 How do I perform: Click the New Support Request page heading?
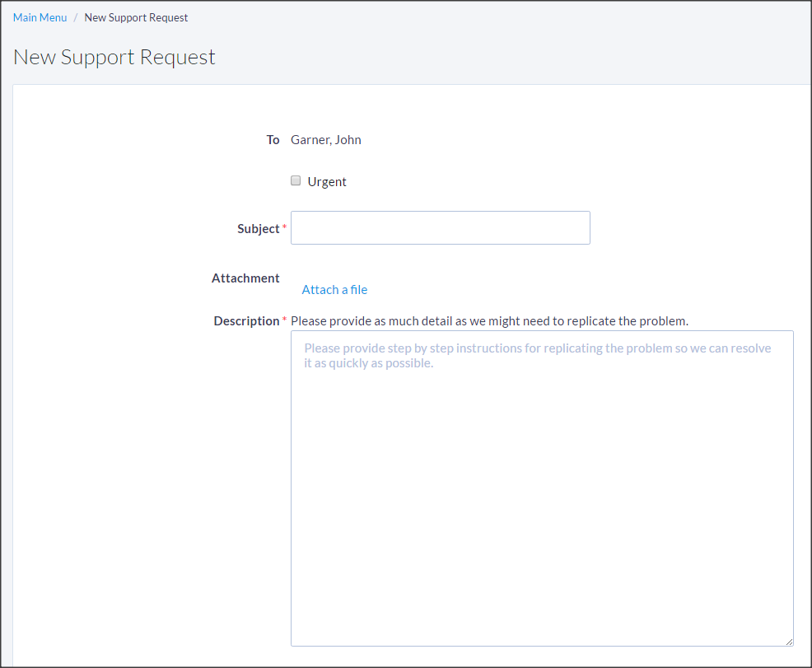click(x=114, y=57)
